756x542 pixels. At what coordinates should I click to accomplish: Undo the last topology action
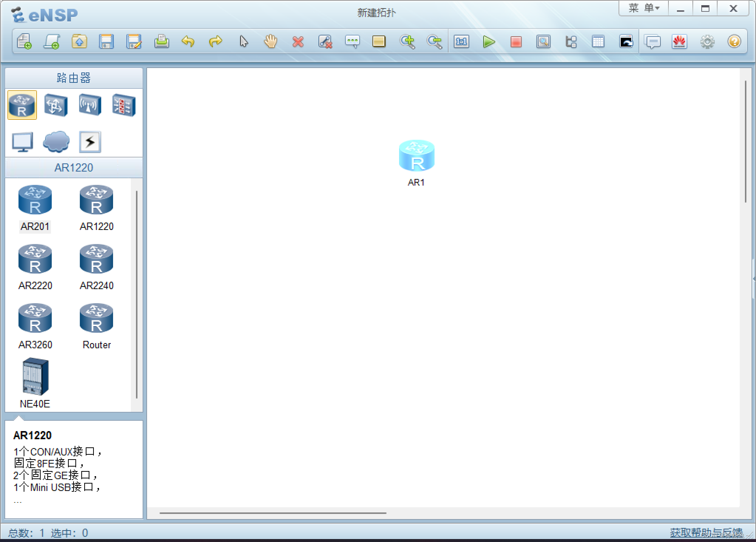pyautogui.click(x=188, y=42)
